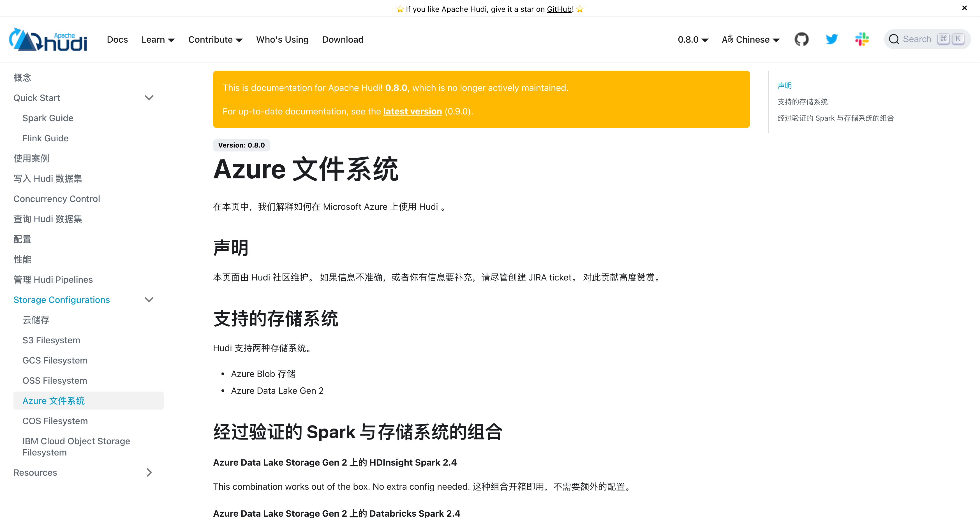
Task: Jump to 支持的存储系统 in table of contents
Action: [x=802, y=102]
